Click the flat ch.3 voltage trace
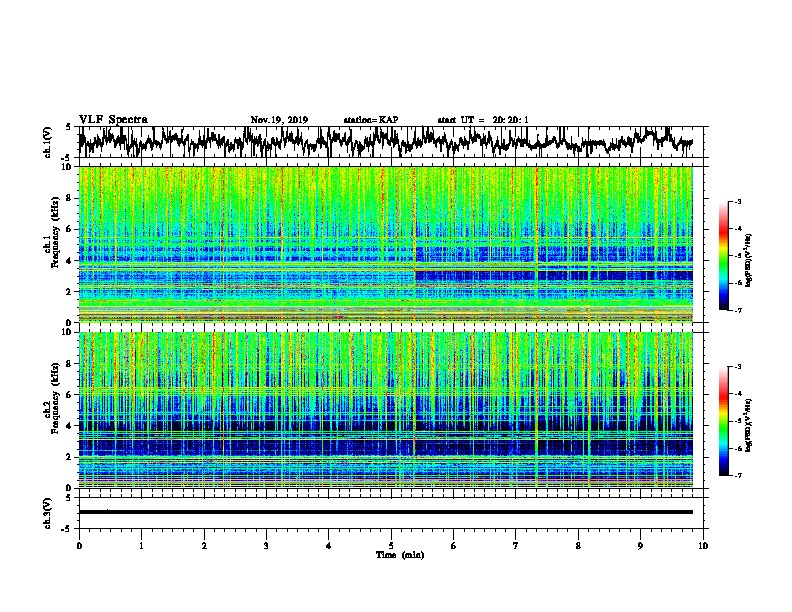792x612 pixels. (386, 512)
